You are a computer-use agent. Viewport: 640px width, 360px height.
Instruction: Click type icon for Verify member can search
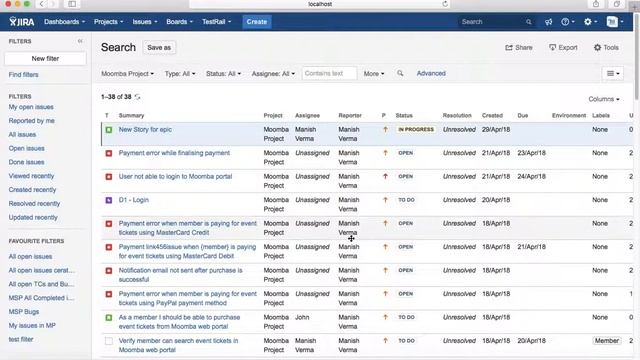109,341
